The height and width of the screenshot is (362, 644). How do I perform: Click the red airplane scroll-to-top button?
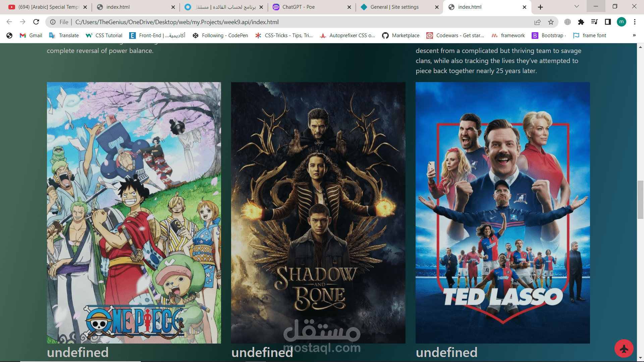(x=624, y=349)
